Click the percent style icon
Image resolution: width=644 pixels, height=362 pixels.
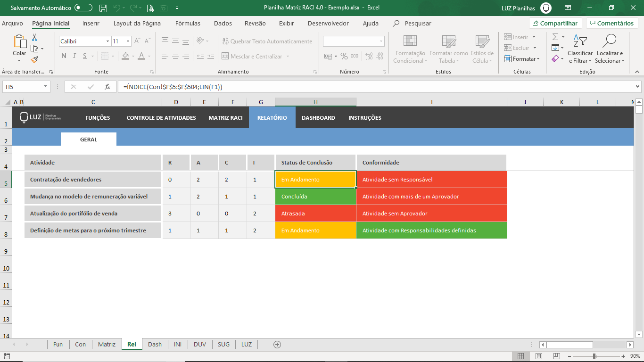344,56
